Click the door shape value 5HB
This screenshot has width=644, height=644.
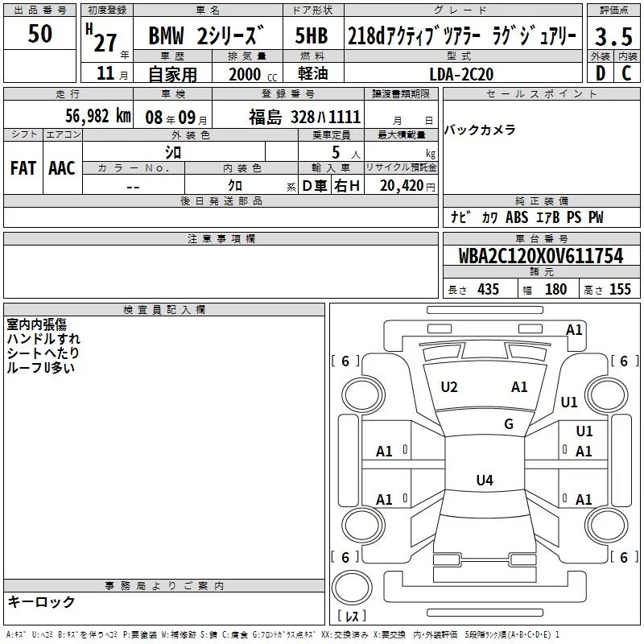(x=312, y=35)
